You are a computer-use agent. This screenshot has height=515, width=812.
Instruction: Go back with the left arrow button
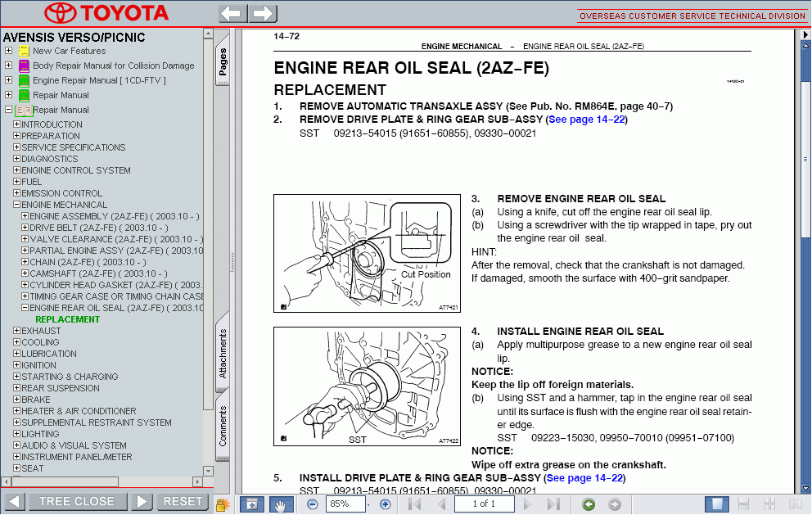pyautogui.click(x=232, y=13)
